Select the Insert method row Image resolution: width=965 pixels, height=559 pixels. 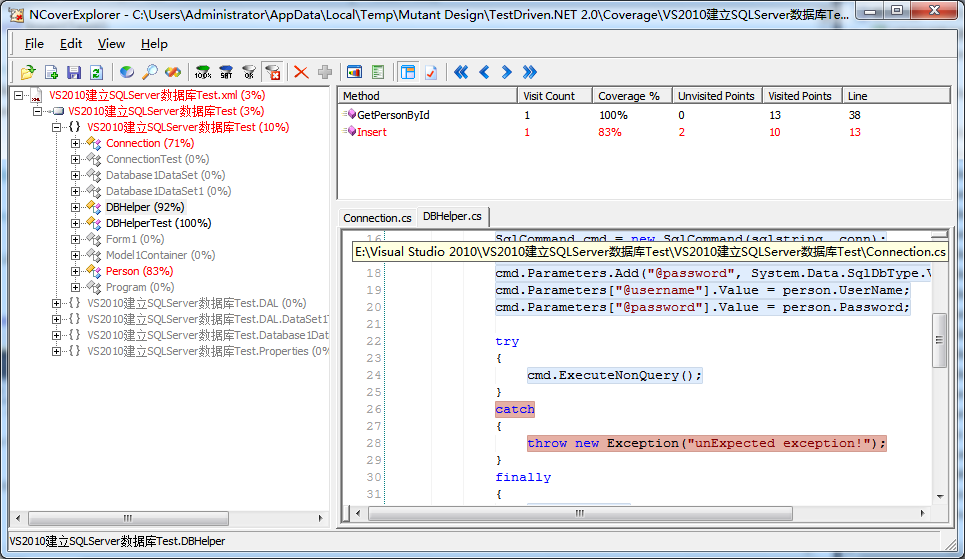(x=644, y=132)
